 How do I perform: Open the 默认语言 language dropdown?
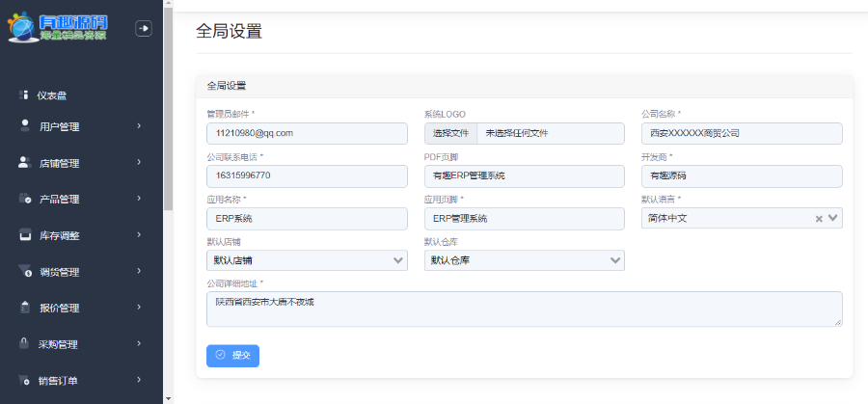point(833,219)
